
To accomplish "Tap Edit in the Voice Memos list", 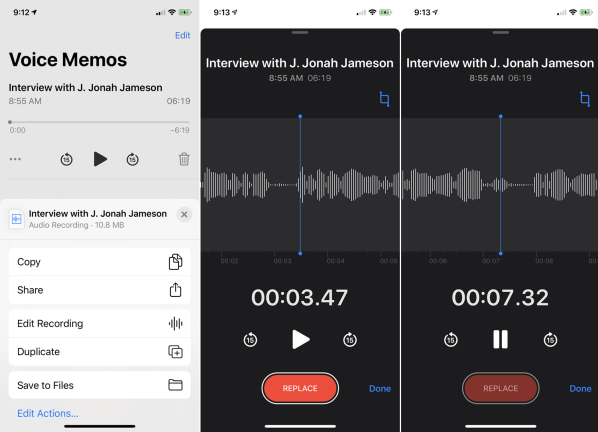I will click(x=182, y=35).
